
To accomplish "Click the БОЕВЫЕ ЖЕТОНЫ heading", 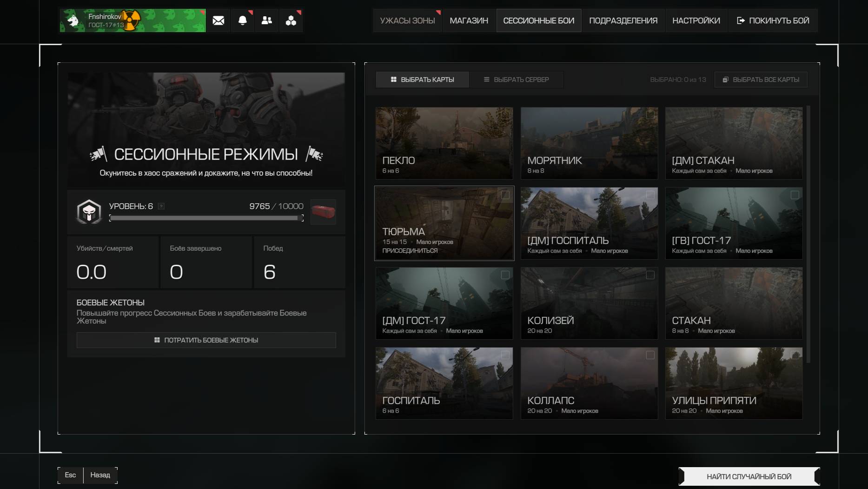I will click(x=110, y=302).
